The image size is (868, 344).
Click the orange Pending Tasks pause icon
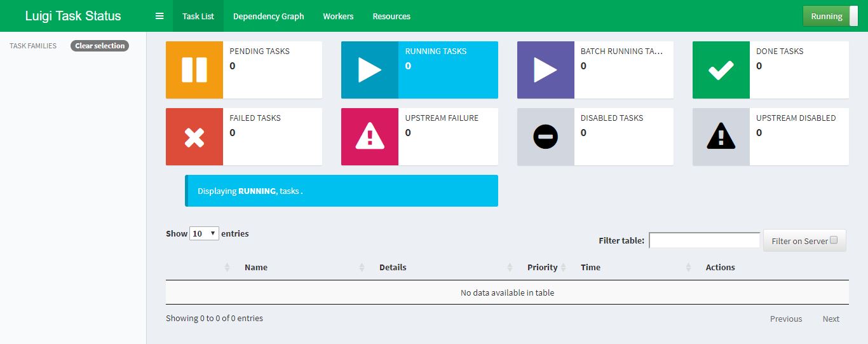click(194, 70)
